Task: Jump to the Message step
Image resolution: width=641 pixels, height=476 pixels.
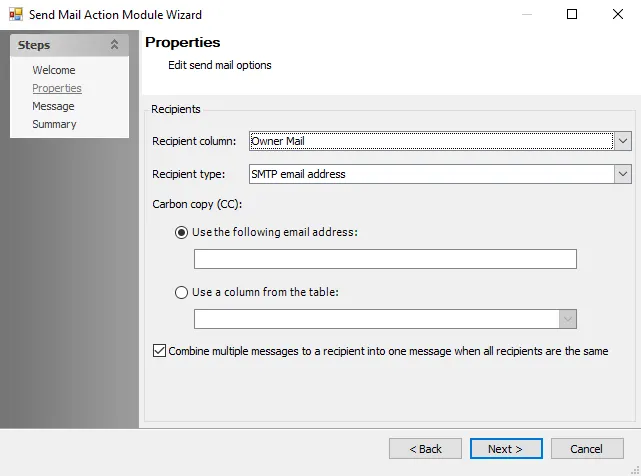Action: (53, 106)
